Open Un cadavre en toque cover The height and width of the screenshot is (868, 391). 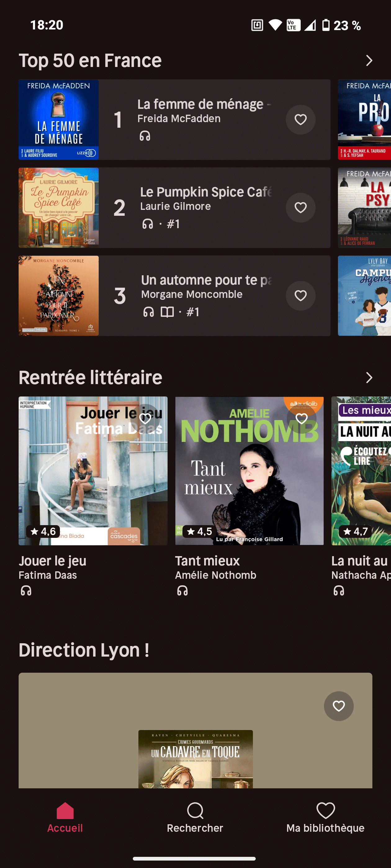[x=195, y=759]
